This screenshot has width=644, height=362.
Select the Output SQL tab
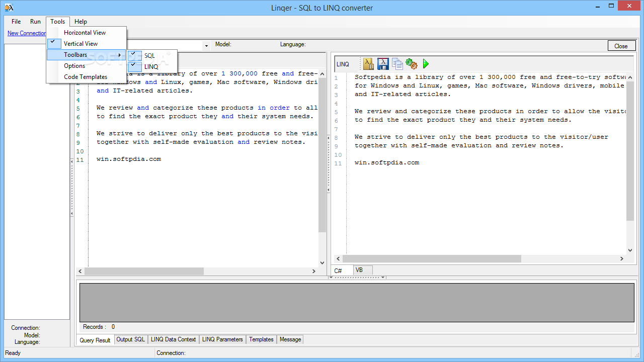(131, 339)
